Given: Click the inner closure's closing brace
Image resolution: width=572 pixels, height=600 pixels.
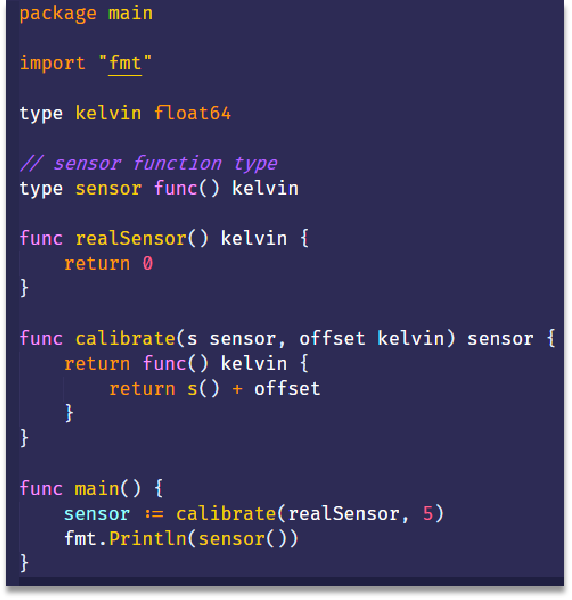Looking at the screenshot, I should [69, 413].
